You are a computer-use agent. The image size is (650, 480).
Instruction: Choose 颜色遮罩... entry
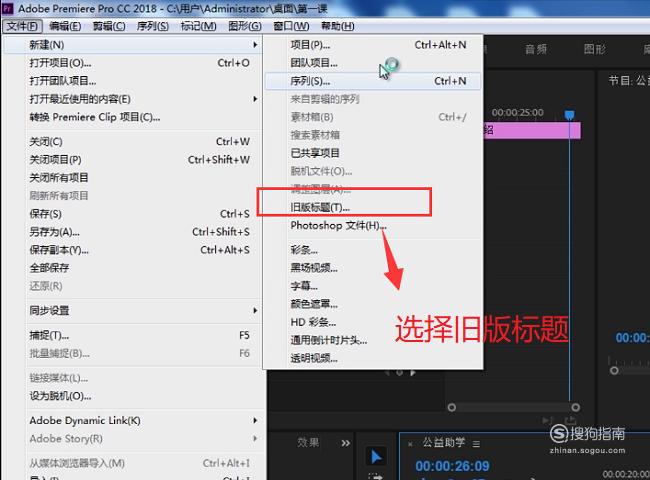[373, 304]
